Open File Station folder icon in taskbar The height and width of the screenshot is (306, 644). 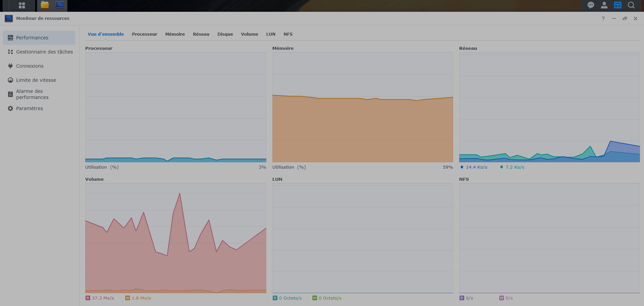(x=45, y=5)
